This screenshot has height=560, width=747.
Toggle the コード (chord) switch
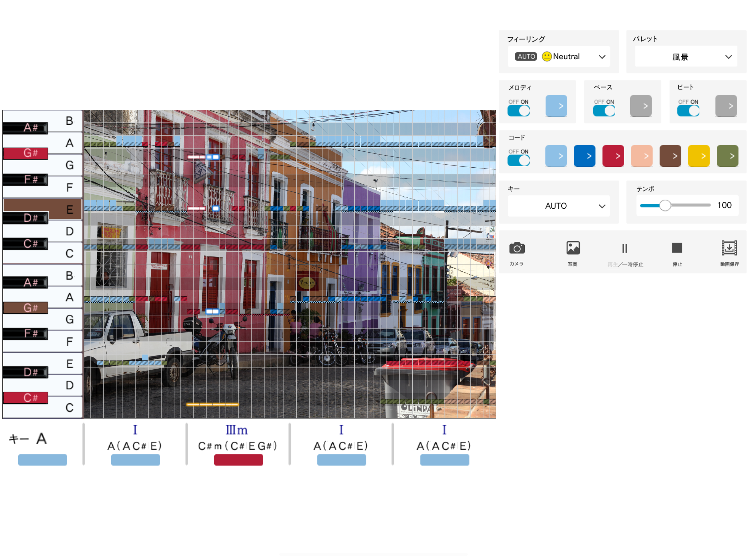(x=518, y=161)
